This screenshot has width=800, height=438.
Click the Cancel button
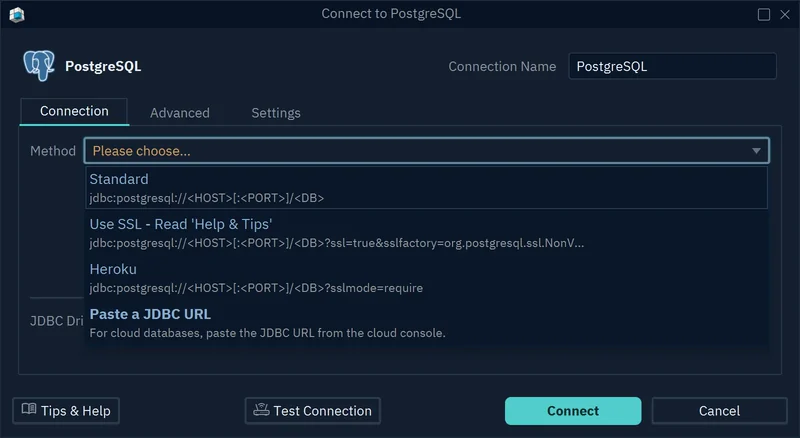coord(719,410)
